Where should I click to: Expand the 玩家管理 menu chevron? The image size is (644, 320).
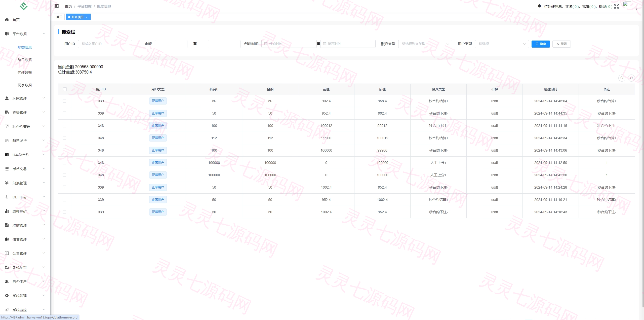tap(44, 98)
